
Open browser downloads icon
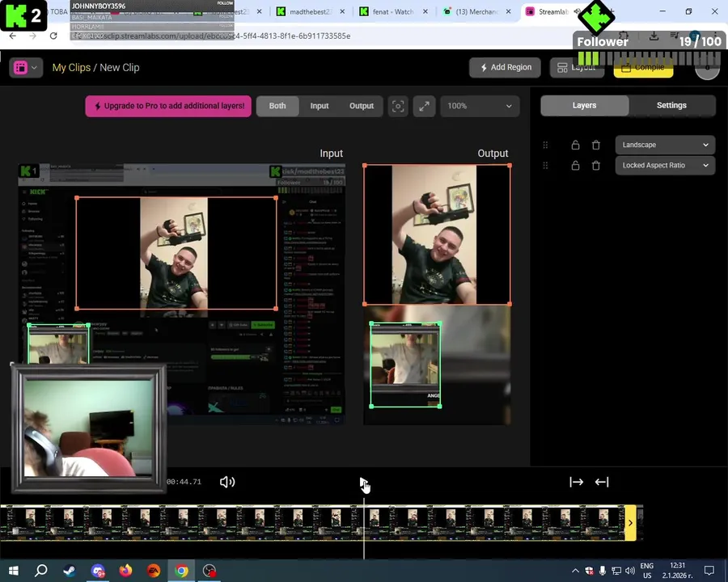[x=654, y=36]
